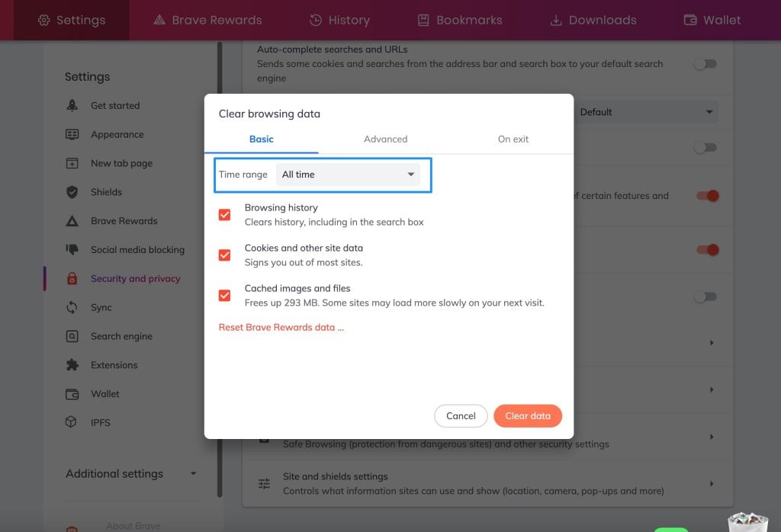Screen dimensions: 781x532
Task: Expand Site and shields settings arrow
Action: pyautogui.click(x=712, y=484)
